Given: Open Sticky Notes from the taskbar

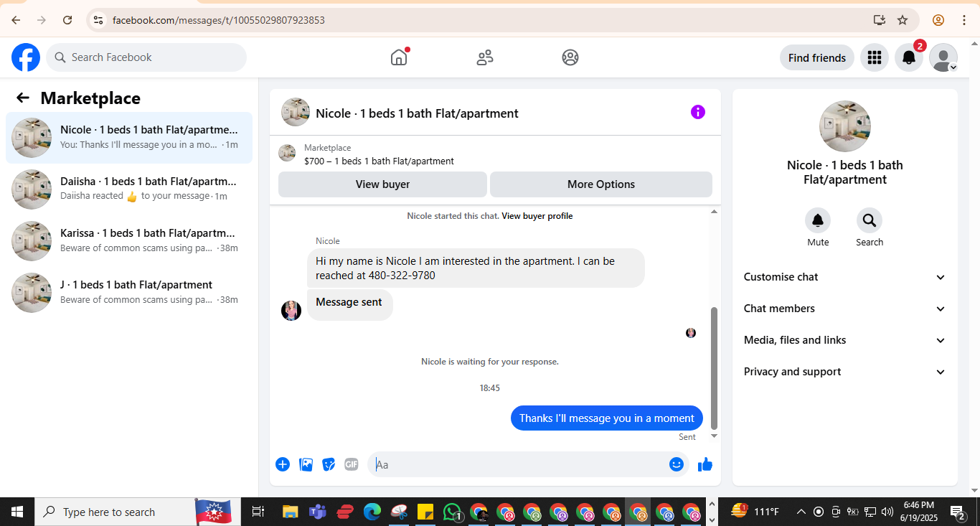Looking at the screenshot, I should [x=425, y=512].
